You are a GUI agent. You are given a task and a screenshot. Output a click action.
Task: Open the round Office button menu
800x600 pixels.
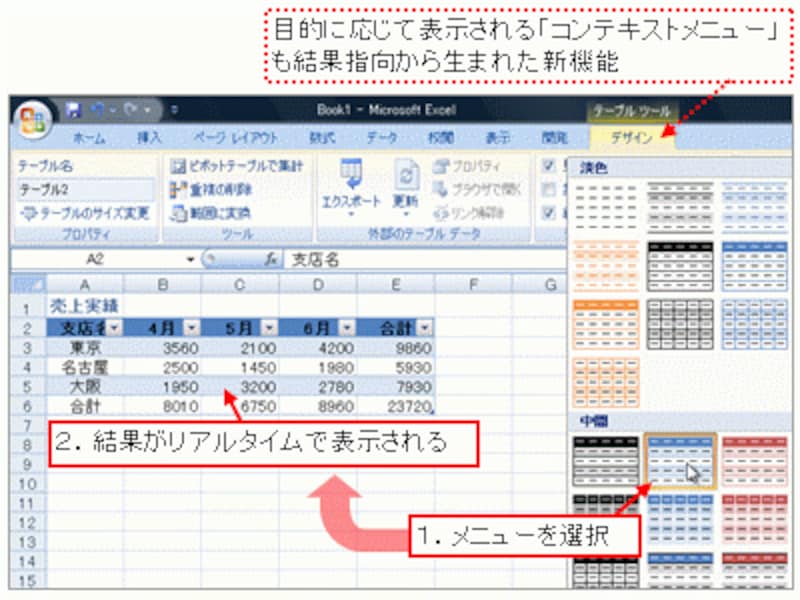click(x=33, y=120)
